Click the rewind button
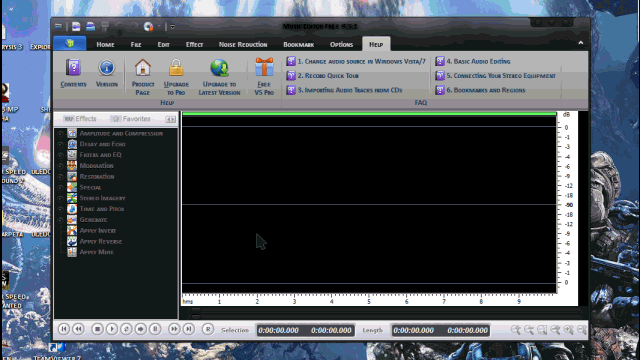Image resolution: width=640 pixels, height=360 pixels. 78,329
